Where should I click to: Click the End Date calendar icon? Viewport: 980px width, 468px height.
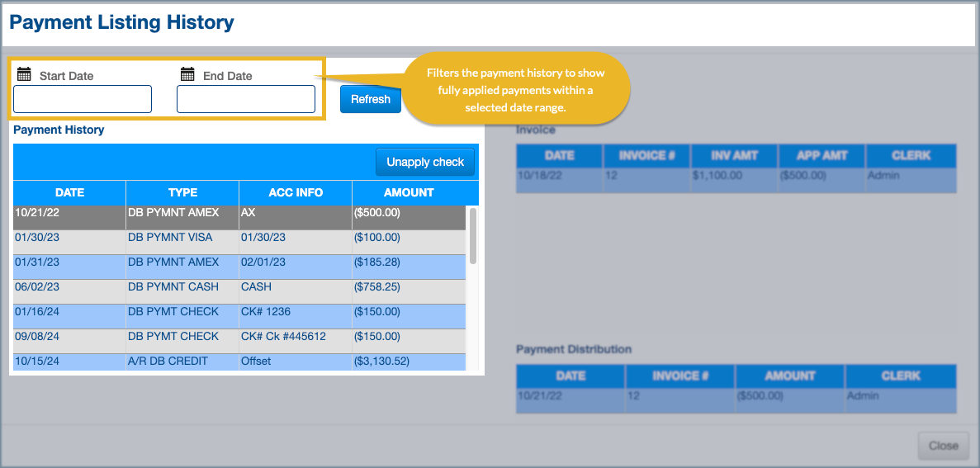tap(187, 74)
